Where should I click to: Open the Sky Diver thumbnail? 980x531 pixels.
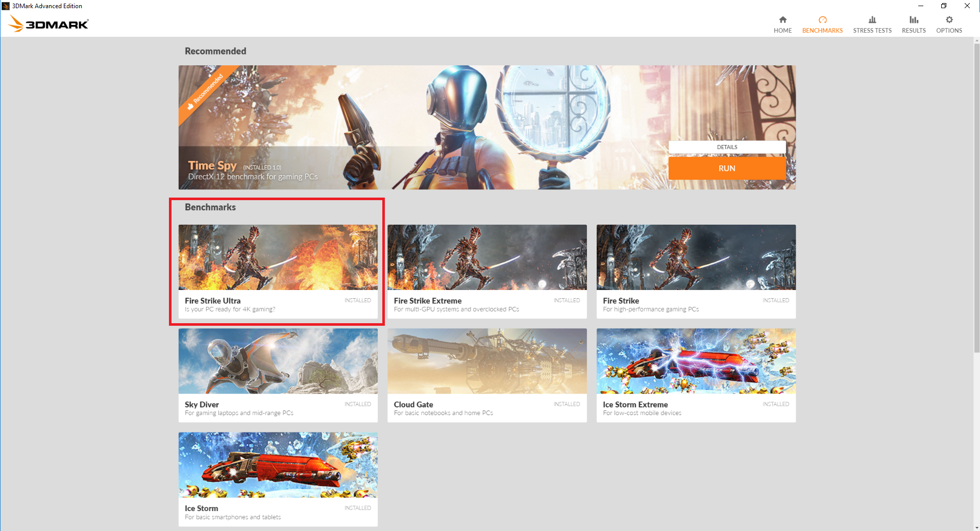coord(278,361)
